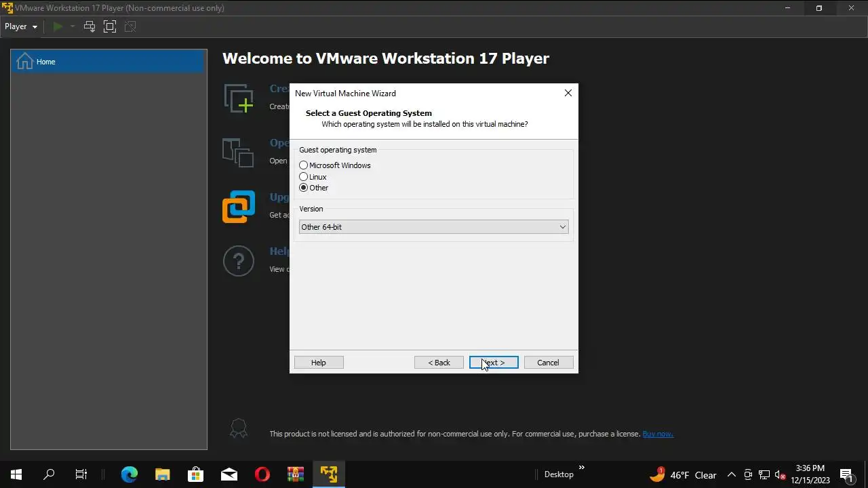The width and height of the screenshot is (868, 488).
Task: Click the Unity mode toolbar icon
Action: point(130,26)
